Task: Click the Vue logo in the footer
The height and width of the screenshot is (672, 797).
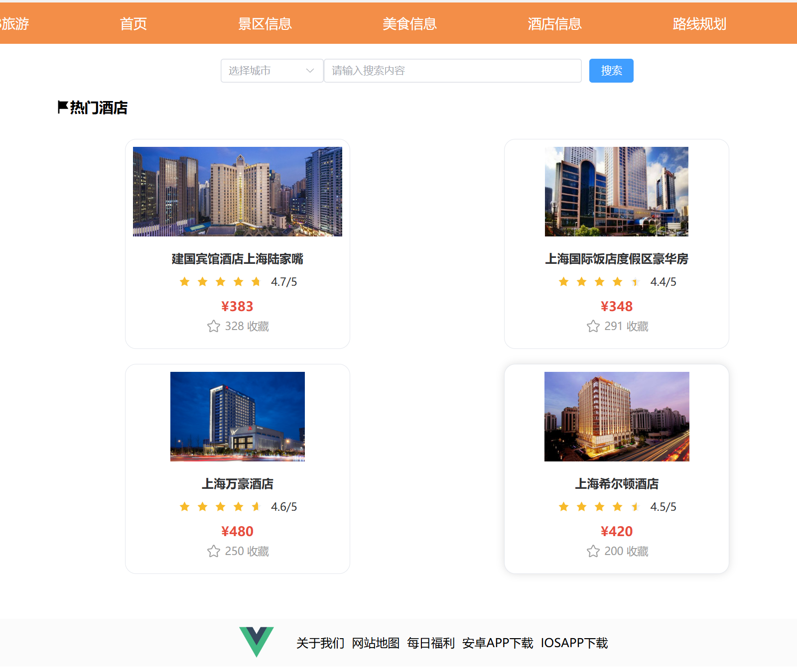Action: [x=257, y=642]
